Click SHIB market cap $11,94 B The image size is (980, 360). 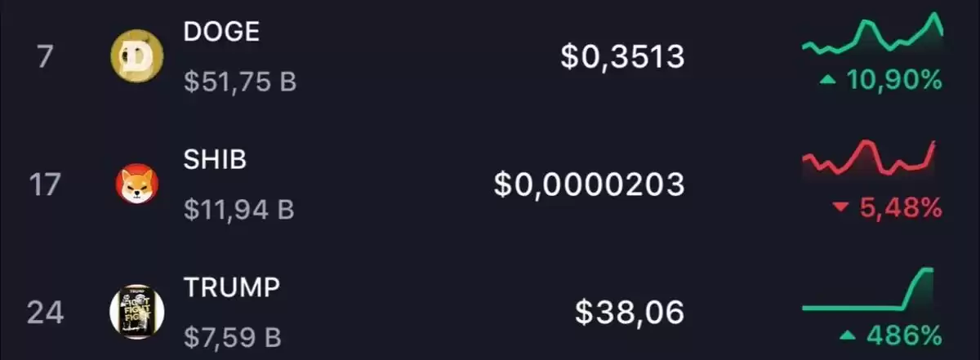coord(238,210)
